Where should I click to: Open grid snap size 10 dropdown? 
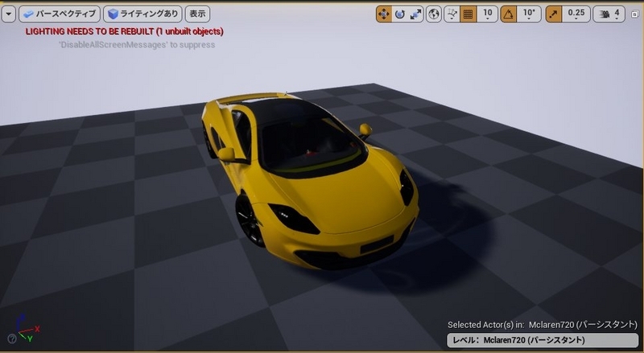(488, 14)
